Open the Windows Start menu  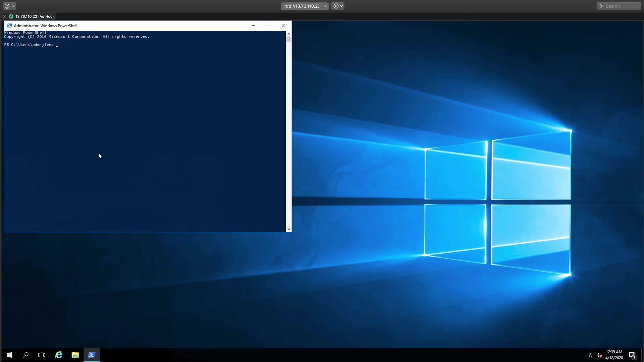point(9,355)
